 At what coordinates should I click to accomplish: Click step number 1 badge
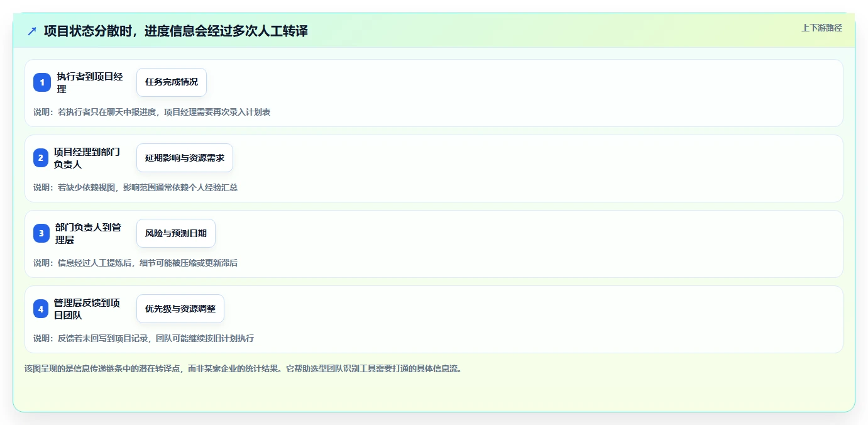42,82
